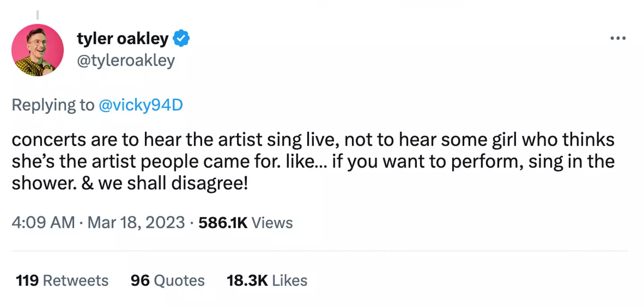Click the @tyleroakley handle

coord(126,60)
